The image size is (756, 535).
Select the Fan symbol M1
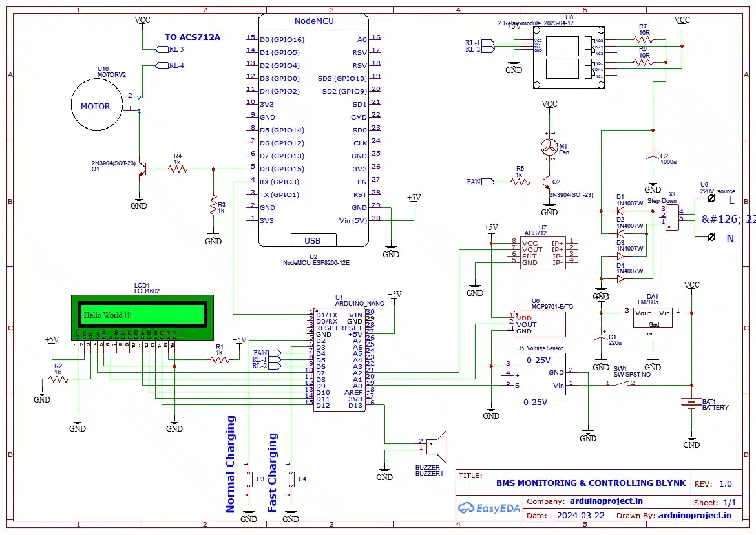pyautogui.click(x=548, y=146)
